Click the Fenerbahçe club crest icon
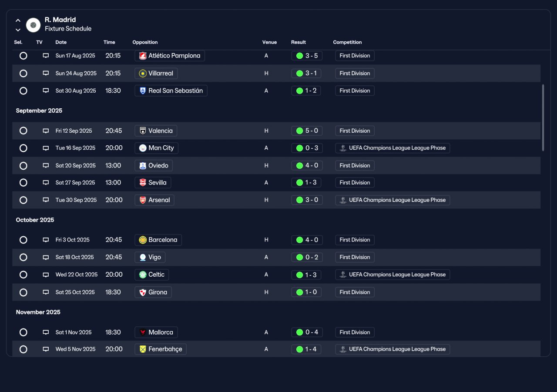The image size is (557, 392). (143, 349)
